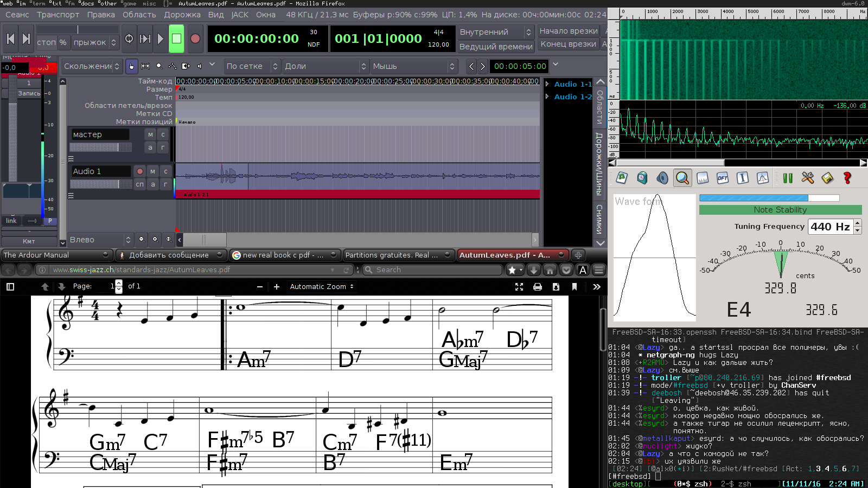
Task: Click the Firefox Search input field
Action: point(432,269)
